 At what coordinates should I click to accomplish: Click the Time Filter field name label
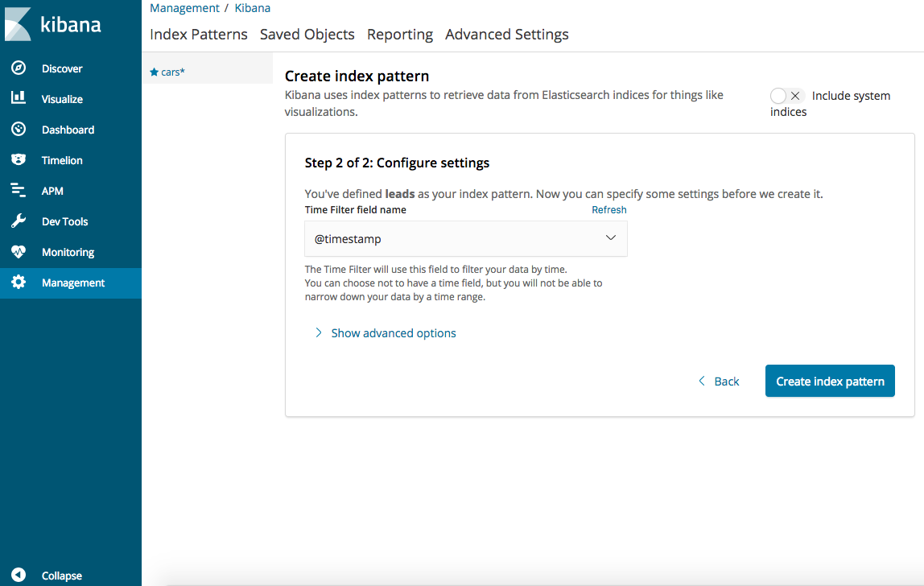(x=355, y=210)
